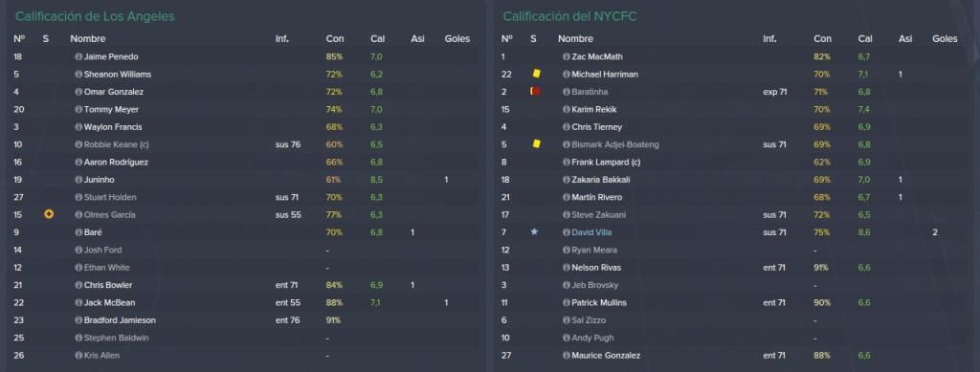The width and height of the screenshot is (980, 372).
Task: Sort Los Angeles players by Nombre header
Action: pos(87,38)
